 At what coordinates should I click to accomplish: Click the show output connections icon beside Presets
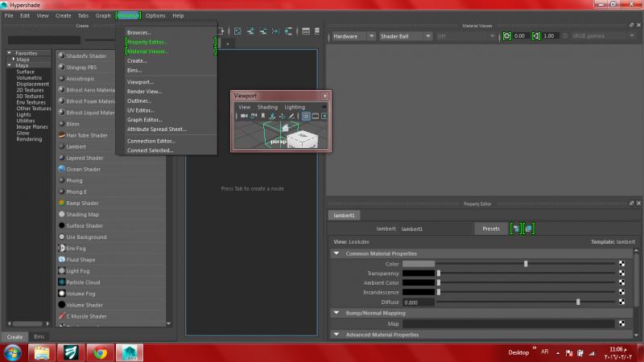tap(529, 228)
